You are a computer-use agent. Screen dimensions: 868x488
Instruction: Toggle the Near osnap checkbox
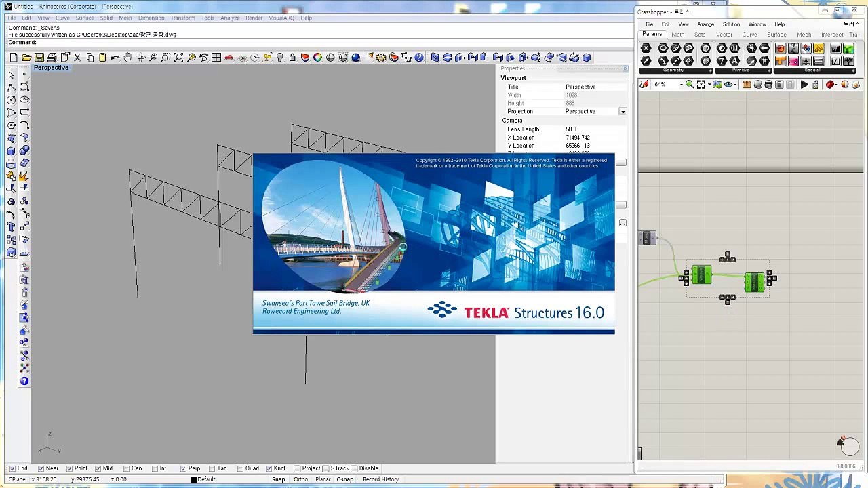coord(41,468)
